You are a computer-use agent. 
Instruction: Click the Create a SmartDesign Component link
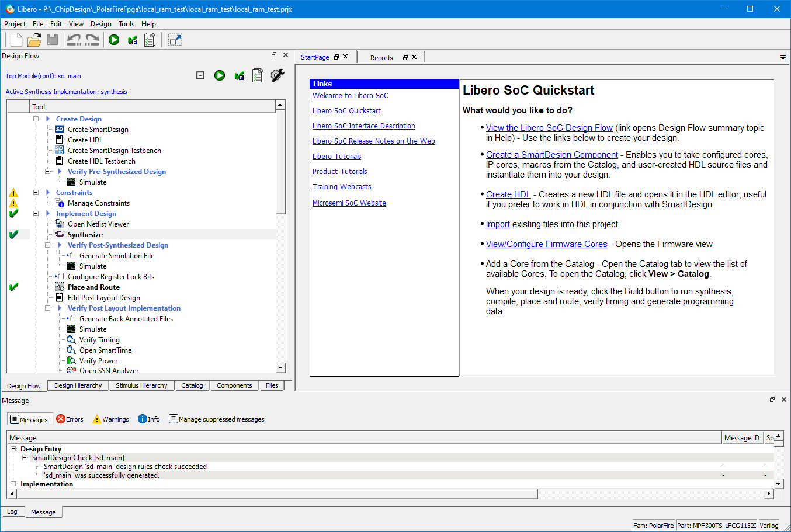(551, 155)
